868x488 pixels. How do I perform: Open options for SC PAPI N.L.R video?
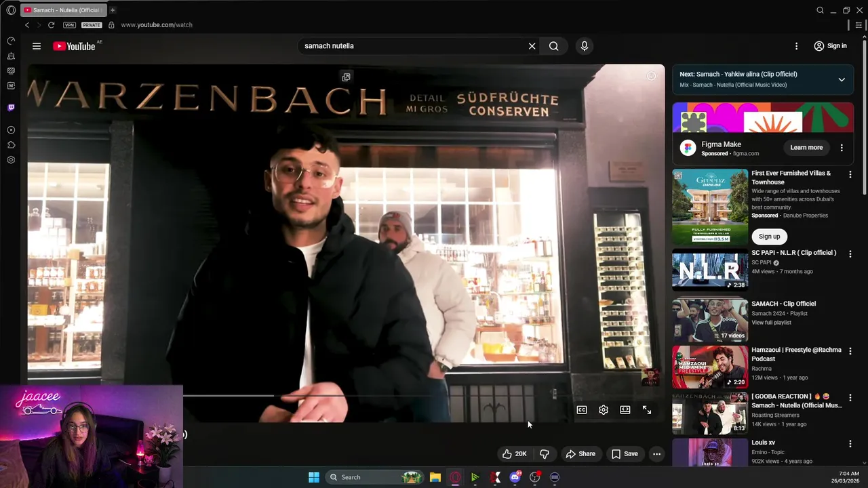(x=850, y=254)
